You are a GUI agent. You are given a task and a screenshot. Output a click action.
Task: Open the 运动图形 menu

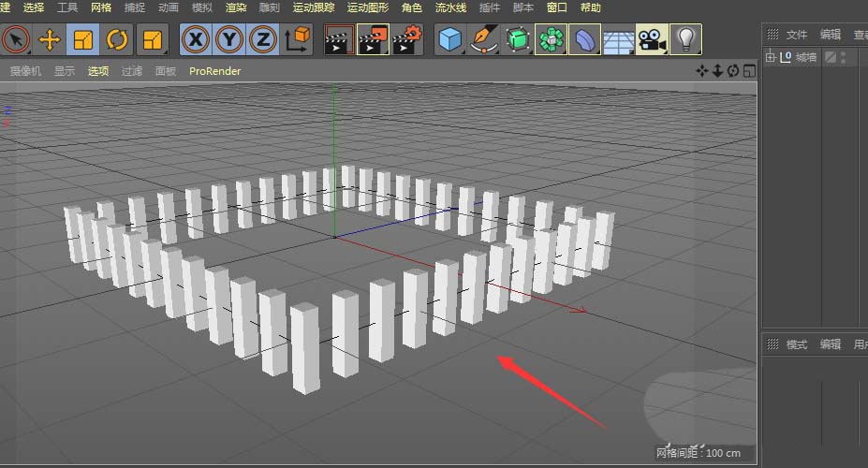click(368, 7)
